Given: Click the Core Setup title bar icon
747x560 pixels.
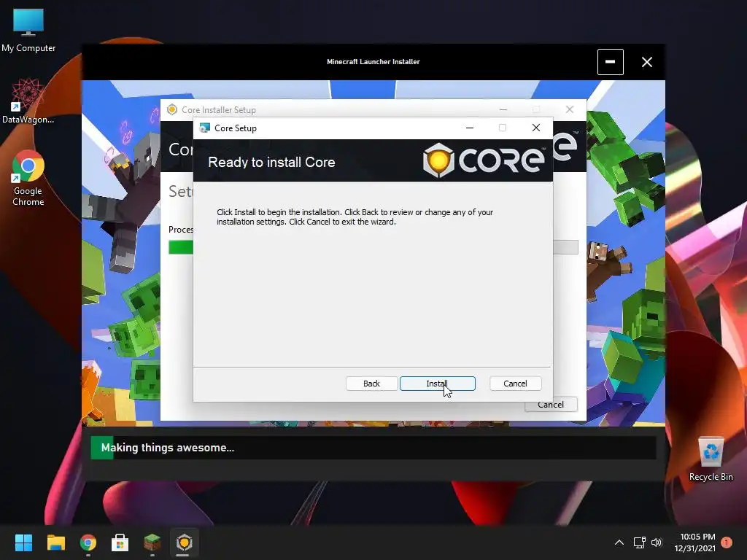Looking at the screenshot, I should (205, 128).
